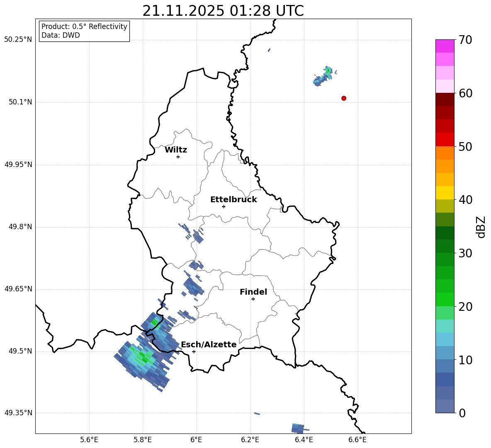Click the 5.6°E longitude label
This screenshot has width=491, height=448.
tap(89, 440)
